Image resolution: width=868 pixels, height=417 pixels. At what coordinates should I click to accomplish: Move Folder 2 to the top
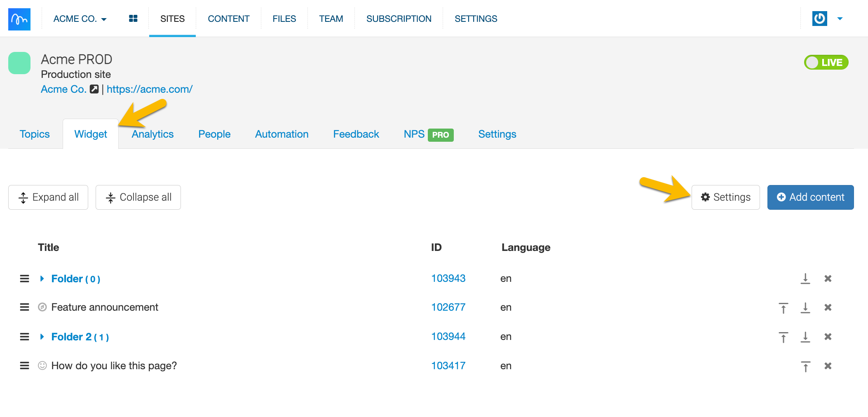click(783, 337)
